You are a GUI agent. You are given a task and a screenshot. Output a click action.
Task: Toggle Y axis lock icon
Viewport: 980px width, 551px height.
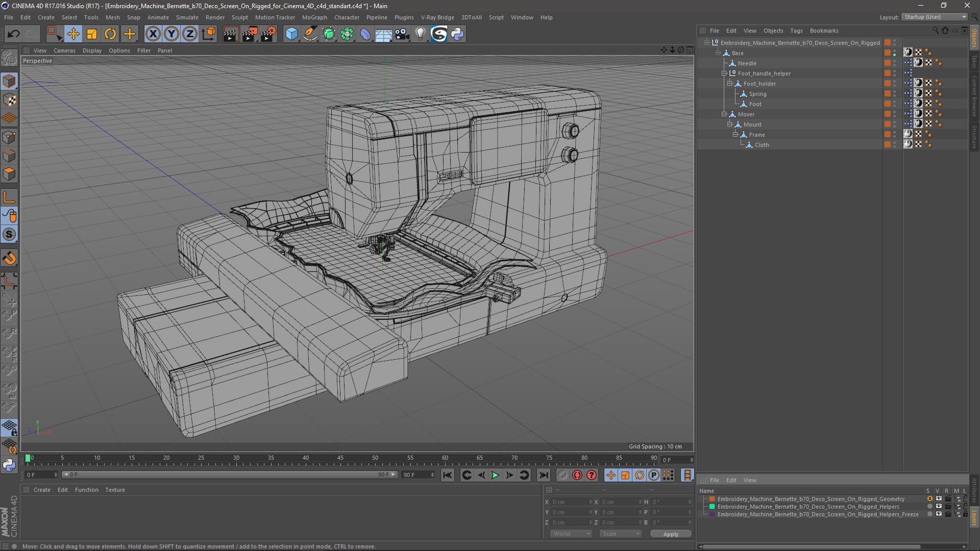pos(171,34)
